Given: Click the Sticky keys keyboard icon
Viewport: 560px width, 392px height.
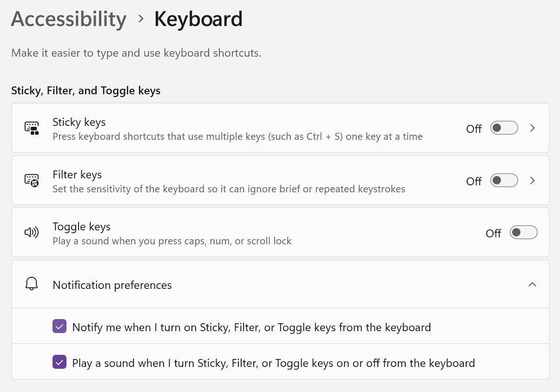Looking at the screenshot, I should tap(31, 128).
